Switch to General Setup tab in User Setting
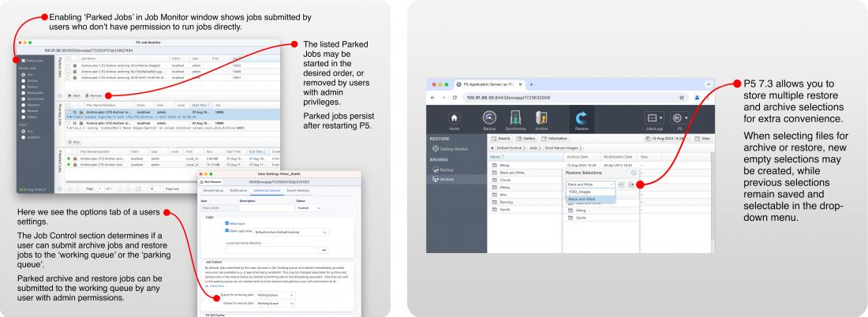 215,190
